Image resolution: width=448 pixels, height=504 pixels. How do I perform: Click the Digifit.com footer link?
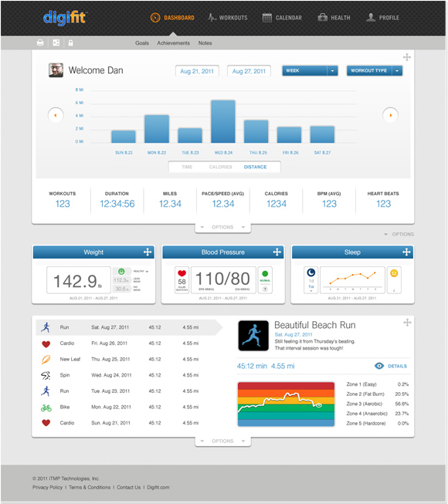pos(158,487)
